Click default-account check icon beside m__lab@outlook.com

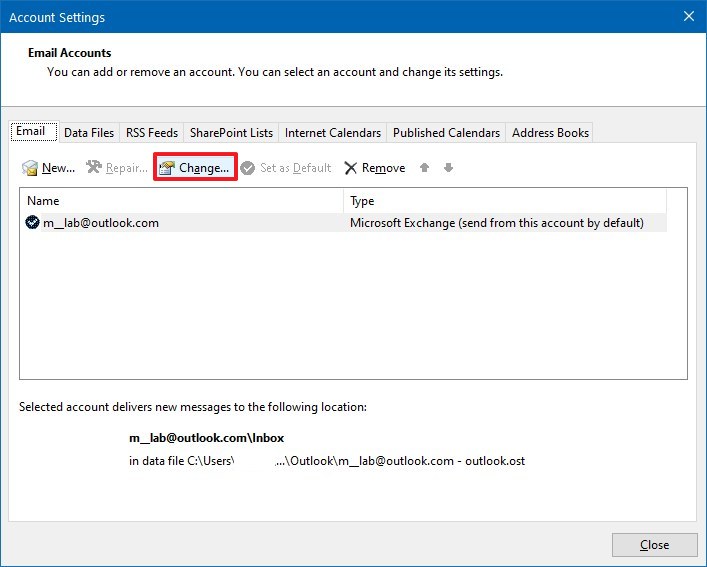32,222
